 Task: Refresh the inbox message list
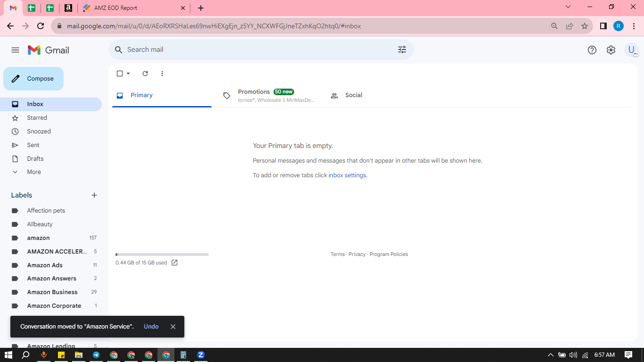point(145,74)
